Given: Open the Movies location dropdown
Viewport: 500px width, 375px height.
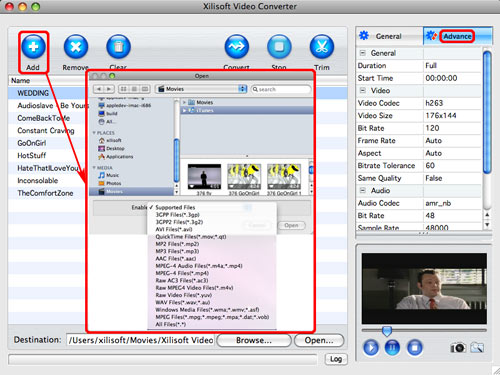Looking at the screenshot, I should tap(202, 89).
